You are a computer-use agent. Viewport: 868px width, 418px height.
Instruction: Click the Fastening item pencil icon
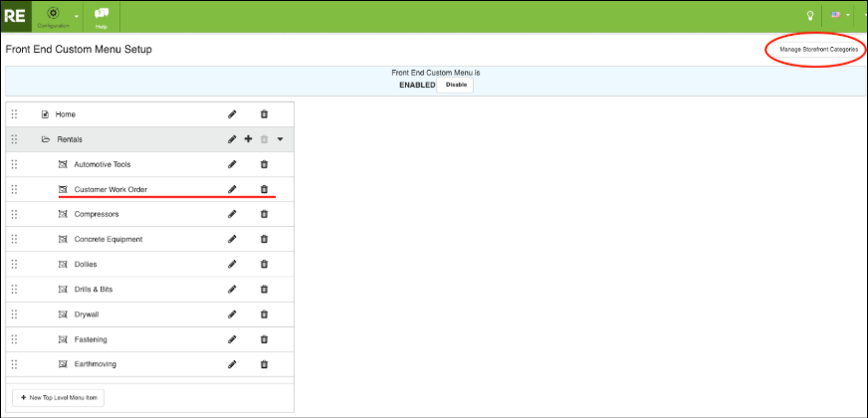(232, 339)
